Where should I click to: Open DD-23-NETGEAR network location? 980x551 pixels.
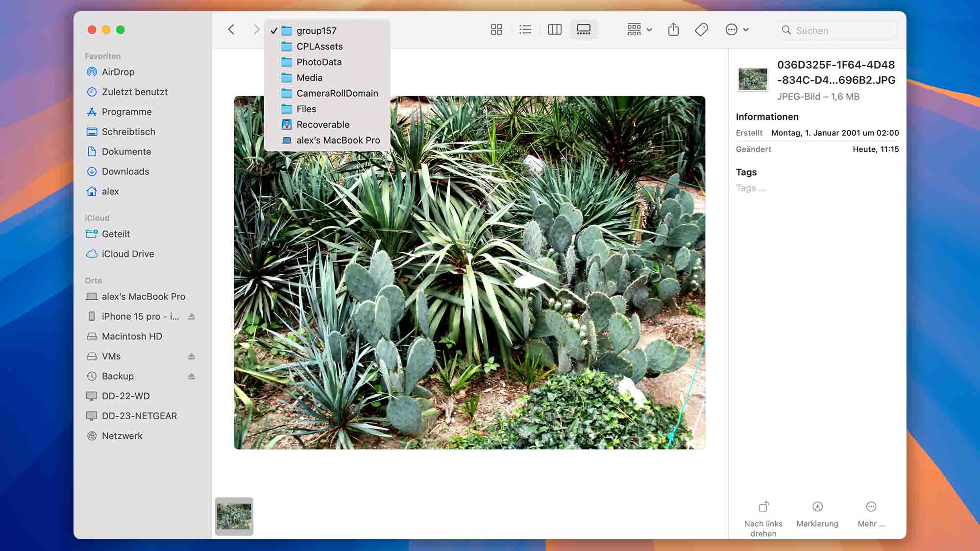pyautogui.click(x=142, y=416)
